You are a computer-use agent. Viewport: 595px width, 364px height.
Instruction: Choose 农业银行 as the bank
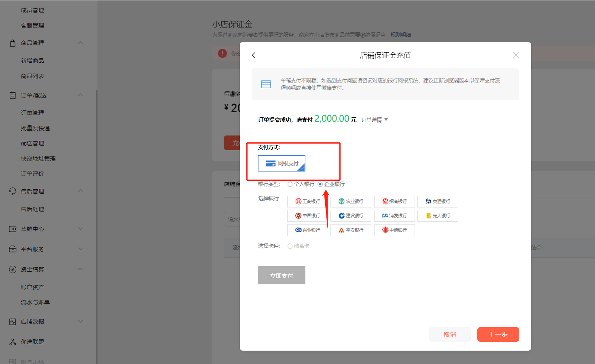(x=351, y=201)
